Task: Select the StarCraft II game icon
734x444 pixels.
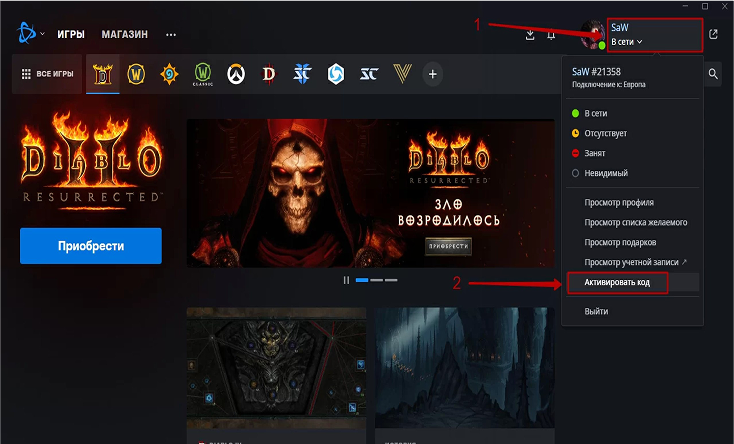Action: point(302,74)
